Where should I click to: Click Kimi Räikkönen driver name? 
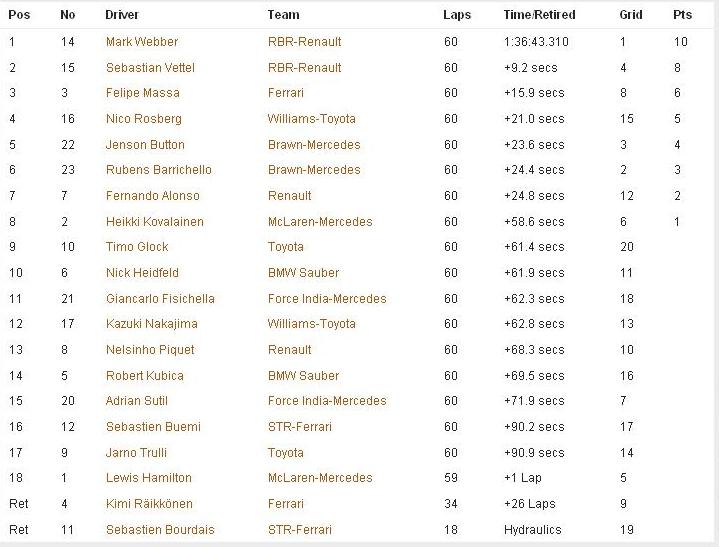149,504
